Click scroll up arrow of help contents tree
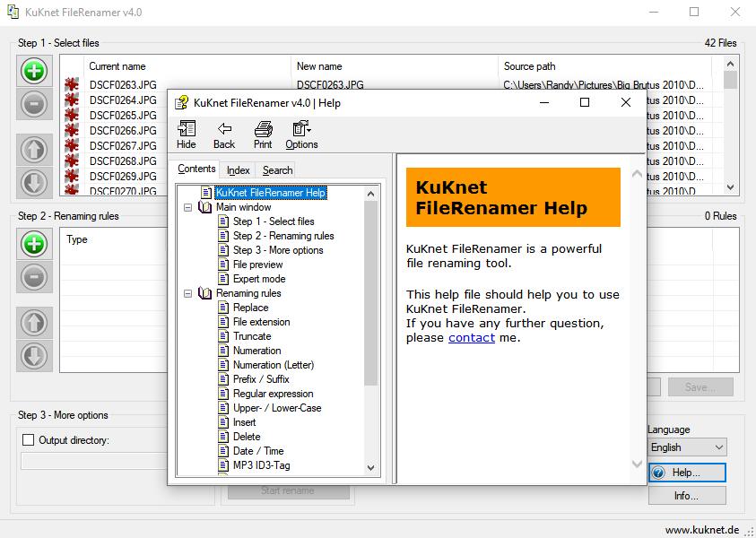The width and height of the screenshot is (756, 538). coord(370,194)
